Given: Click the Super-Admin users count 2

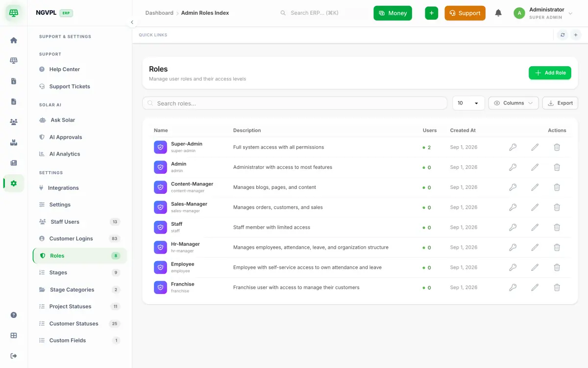Looking at the screenshot, I should coord(427,147).
